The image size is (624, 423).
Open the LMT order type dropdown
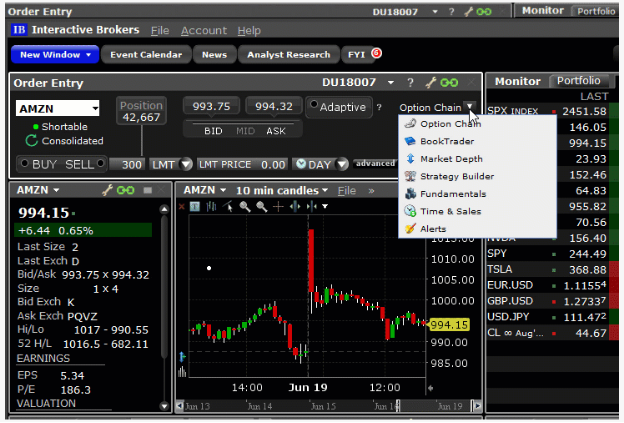click(x=186, y=164)
